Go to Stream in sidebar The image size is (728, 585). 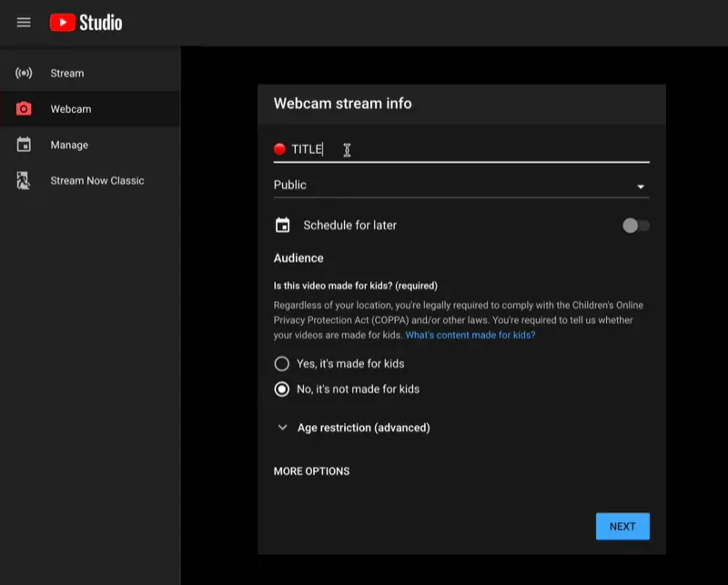[x=67, y=73]
